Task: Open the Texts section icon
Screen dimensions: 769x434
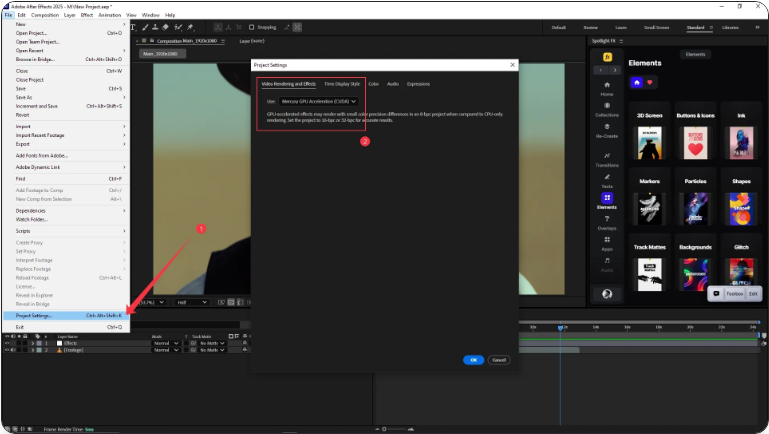Action: [x=607, y=177]
